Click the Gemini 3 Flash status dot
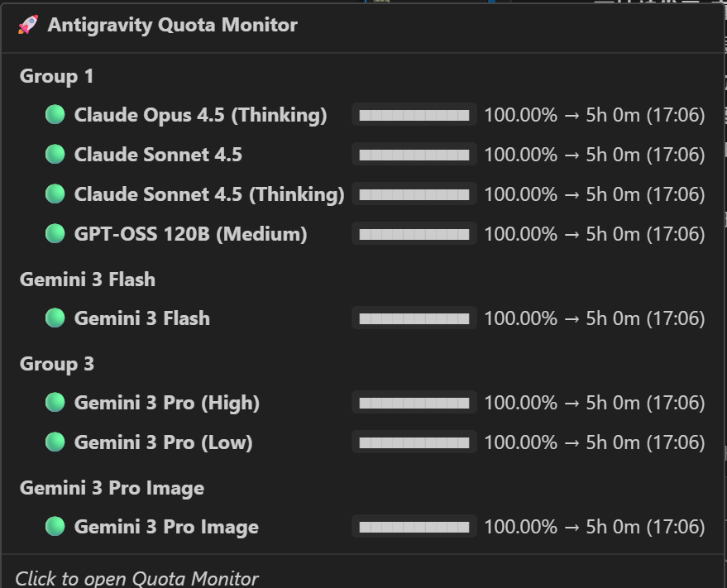727x588 pixels. [55, 318]
